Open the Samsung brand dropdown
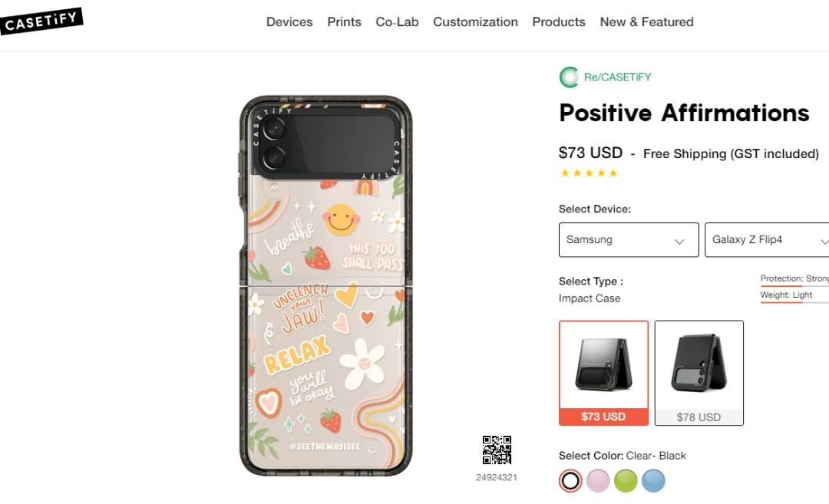The image size is (829, 504). (x=628, y=240)
